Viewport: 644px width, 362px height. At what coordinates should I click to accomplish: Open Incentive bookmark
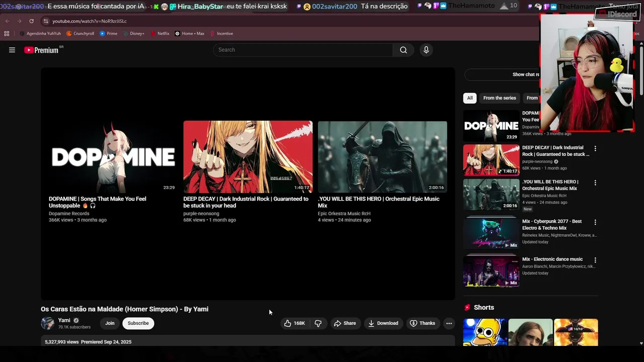coord(221,34)
